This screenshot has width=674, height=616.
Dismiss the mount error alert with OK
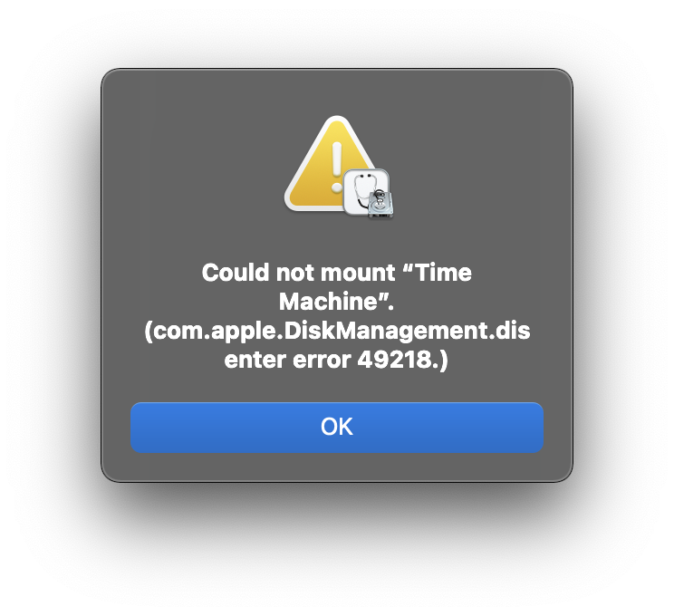[x=337, y=428]
